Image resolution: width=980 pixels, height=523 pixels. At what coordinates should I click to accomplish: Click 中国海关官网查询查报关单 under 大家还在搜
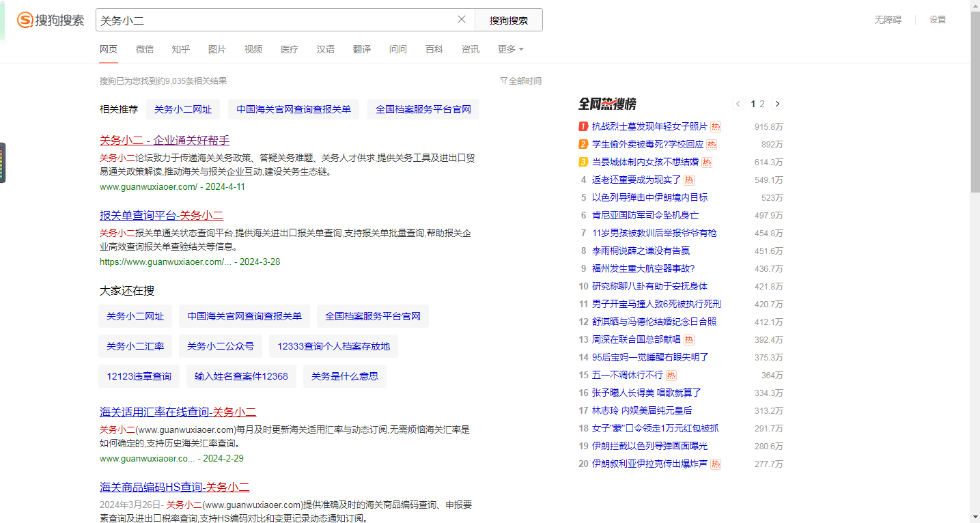[x=244, y=316]
